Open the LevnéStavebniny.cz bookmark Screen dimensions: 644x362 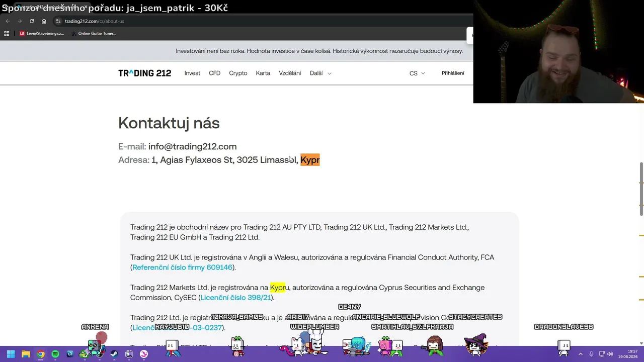(x=42, y=34)
